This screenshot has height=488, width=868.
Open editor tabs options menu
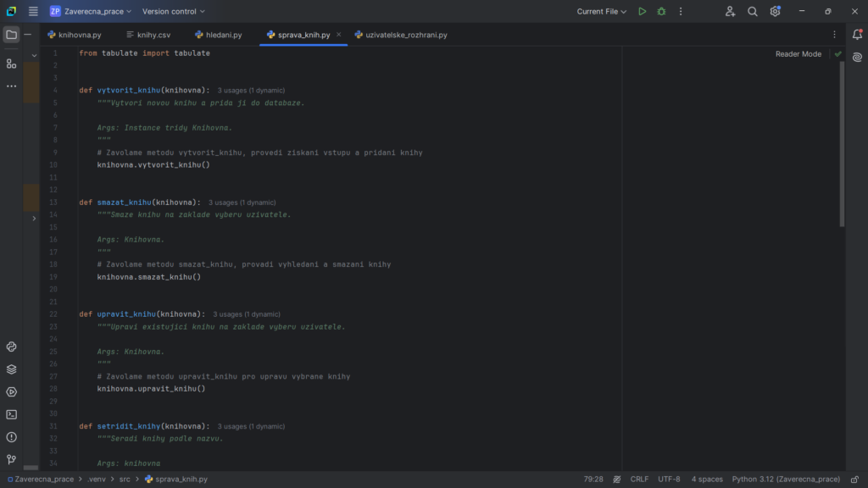click(x=835, y=34)
